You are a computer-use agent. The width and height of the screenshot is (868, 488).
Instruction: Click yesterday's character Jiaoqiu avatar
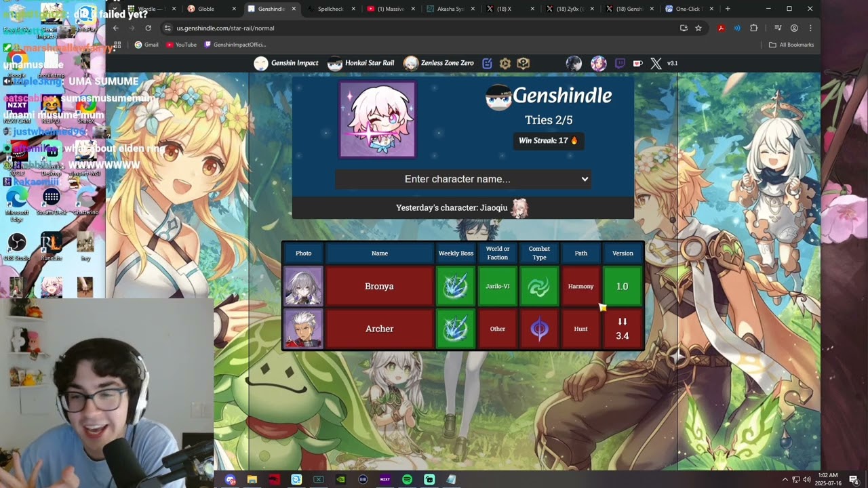519,208
